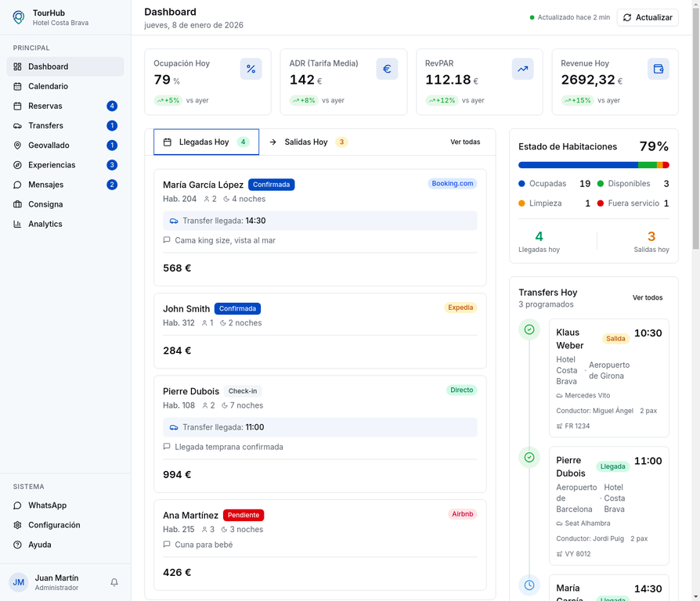Image resolution: width=700 pixels, height=601 pixels.
Task: Open WhatsApp under Sistema
Action: click(x=49, y=505)
